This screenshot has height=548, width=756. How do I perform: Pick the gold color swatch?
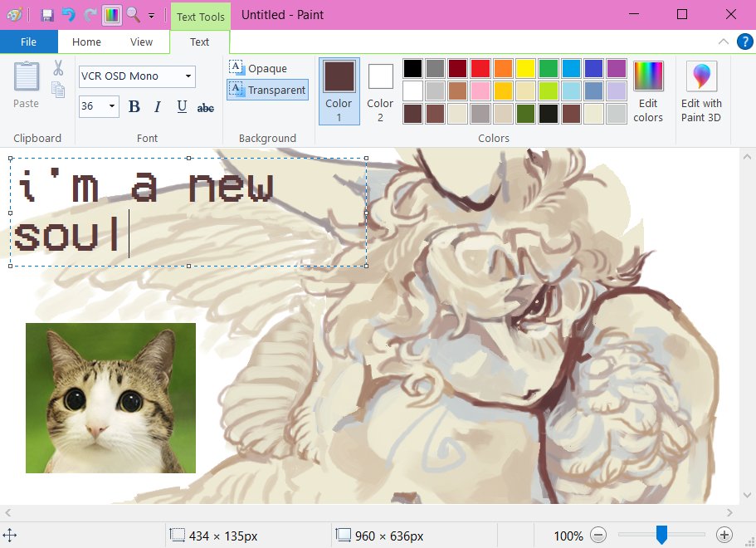[503, 91]
